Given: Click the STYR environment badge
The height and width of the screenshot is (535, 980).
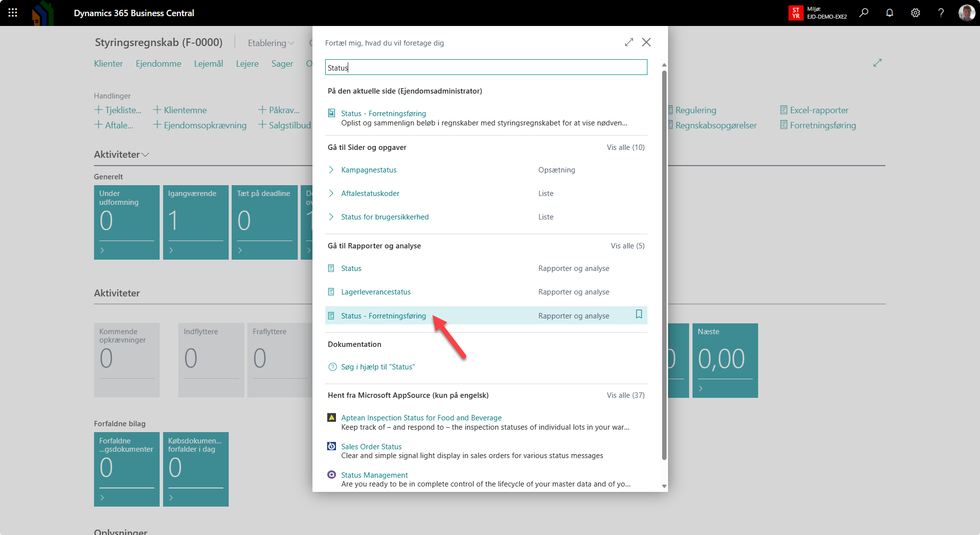Looking at the screenshot, I should coord(796,13).
